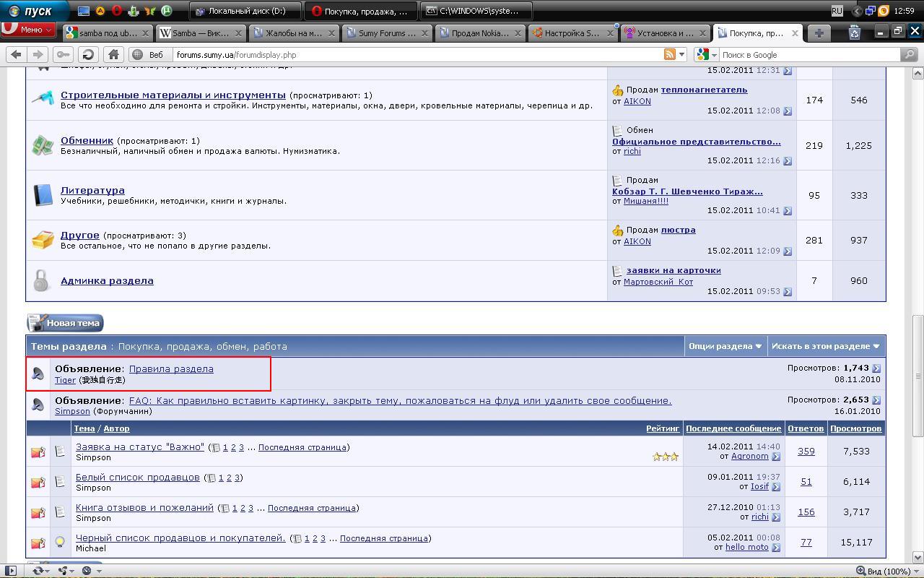Switch to the Sumy Forums tab
Screen dimensions: 924x578
point(387,33)
